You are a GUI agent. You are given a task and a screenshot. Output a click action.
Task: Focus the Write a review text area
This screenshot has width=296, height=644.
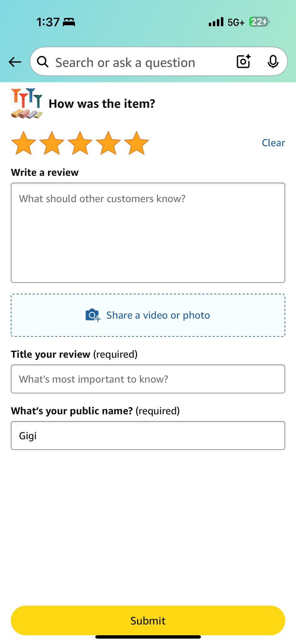(148, 233)
